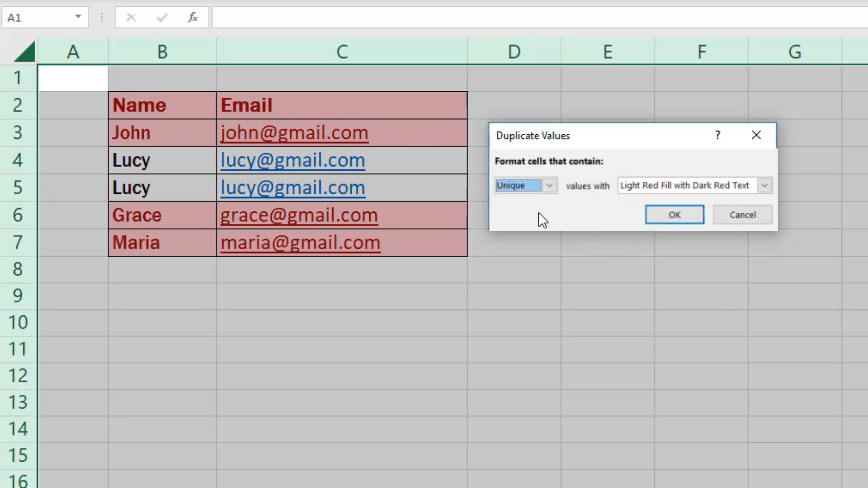Open the Light Red Fill format dropdown
The width and height of the screenshot is (868, 488).
coord(764,185)
